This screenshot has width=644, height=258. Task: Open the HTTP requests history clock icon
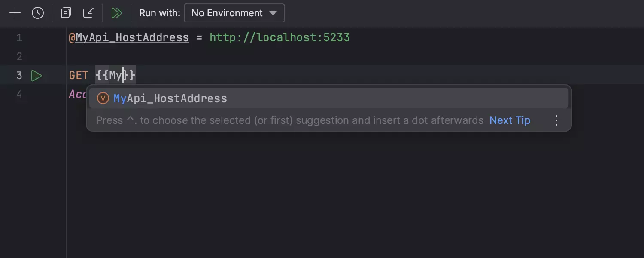click(38, 13)
